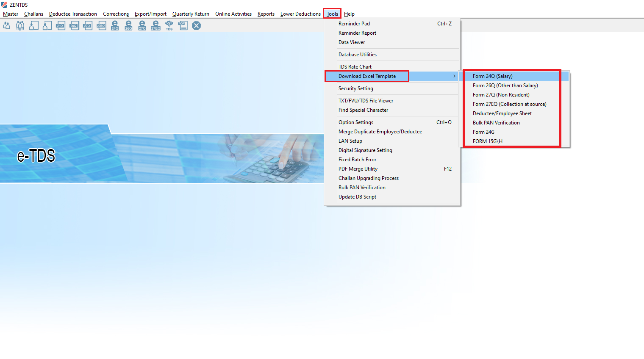Open the 24Q form document toolbar icon
The width and height of the screenshot is (644, 359).
[61, 26]
